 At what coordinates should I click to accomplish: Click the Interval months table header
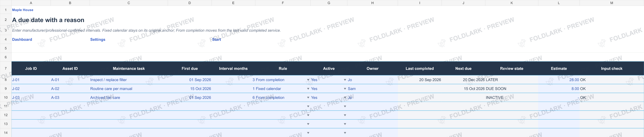pos(233,68)
